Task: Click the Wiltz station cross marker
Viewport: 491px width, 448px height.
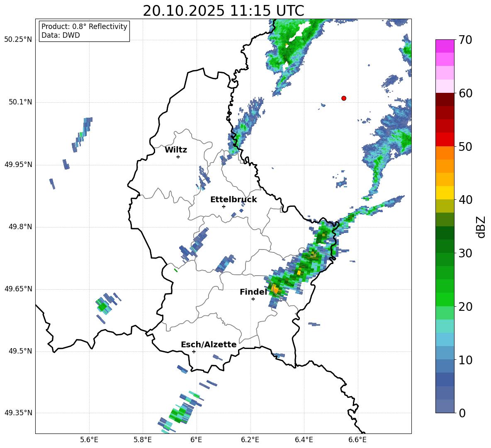Action: (178, 157)
